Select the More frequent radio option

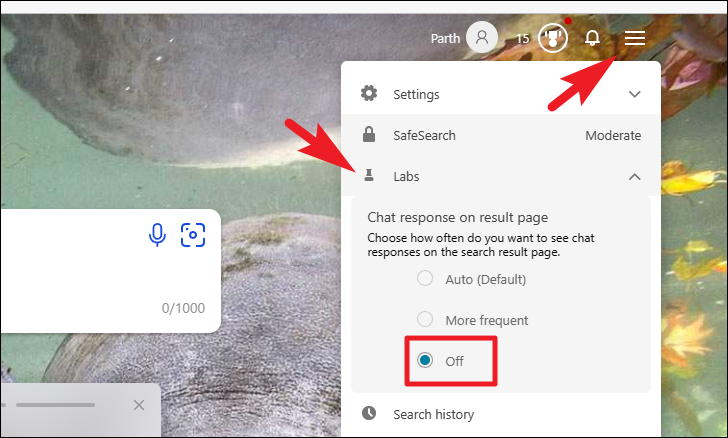point(425,320)
